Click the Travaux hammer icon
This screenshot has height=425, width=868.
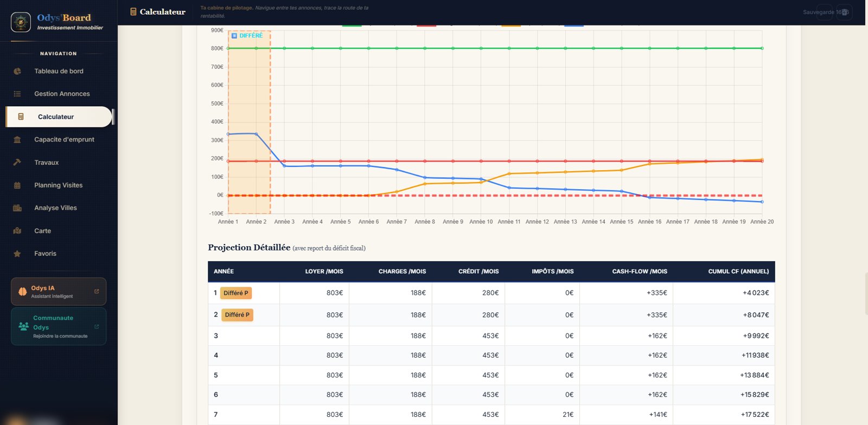pyautogui.click(x=17, y=162)
